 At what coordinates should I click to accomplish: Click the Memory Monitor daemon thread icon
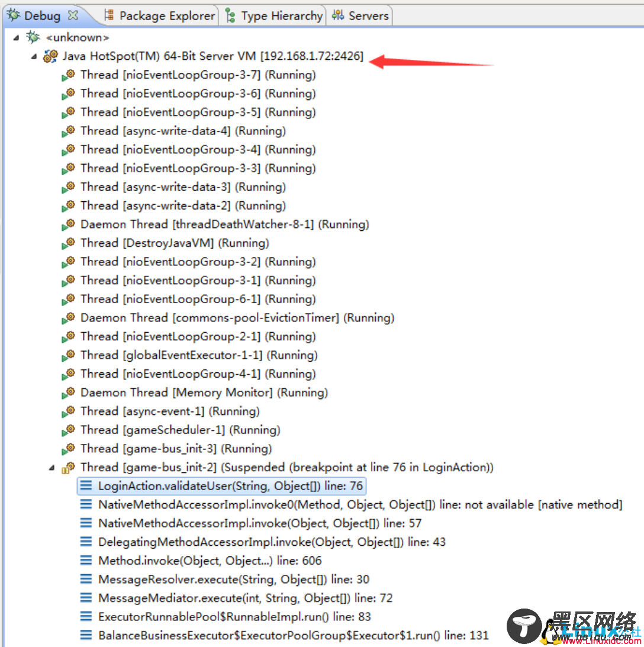click(69, 393)
